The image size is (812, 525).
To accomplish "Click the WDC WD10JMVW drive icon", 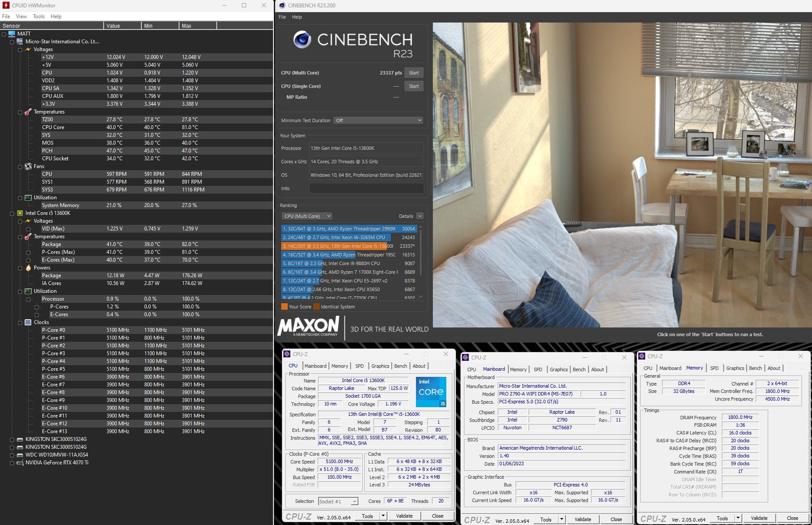I will (19, 455).
